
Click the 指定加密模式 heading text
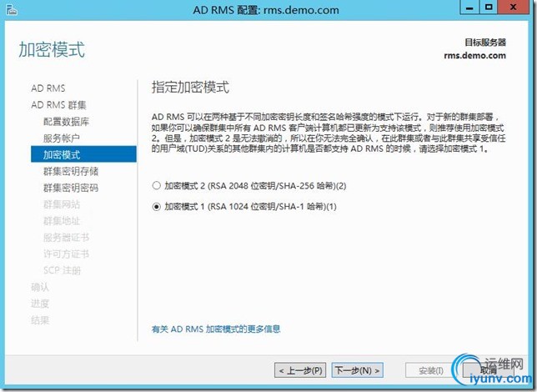click(190, 87)
